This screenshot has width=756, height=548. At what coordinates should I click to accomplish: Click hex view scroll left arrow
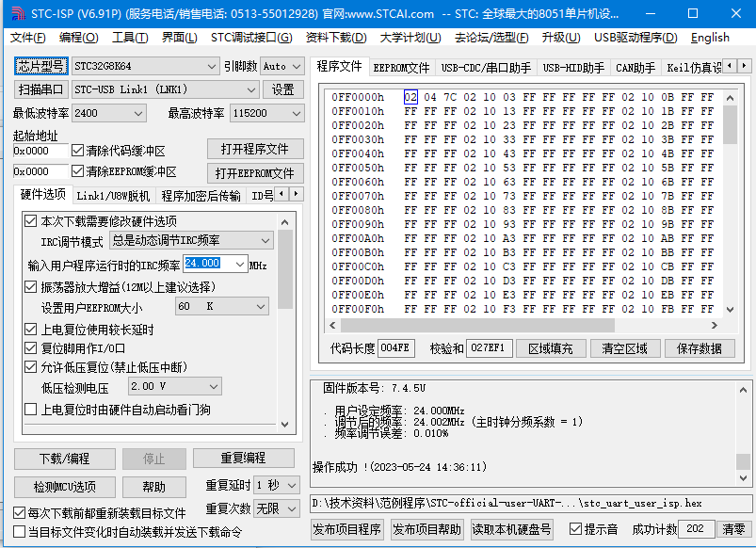click(x=332, y=326)
